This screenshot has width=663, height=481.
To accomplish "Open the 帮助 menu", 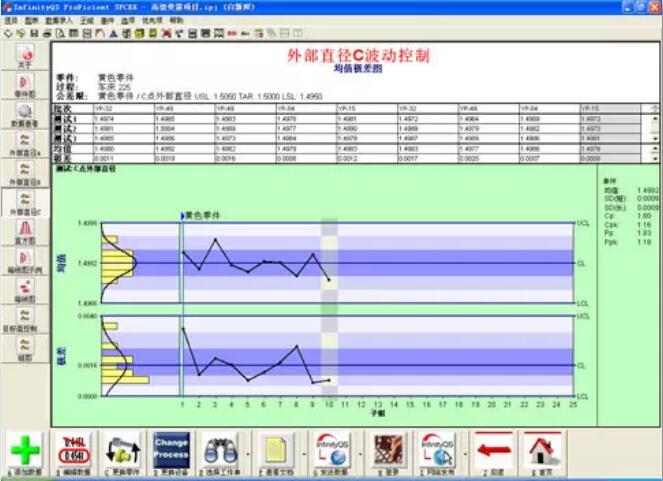I will click(x=176, y=20).
